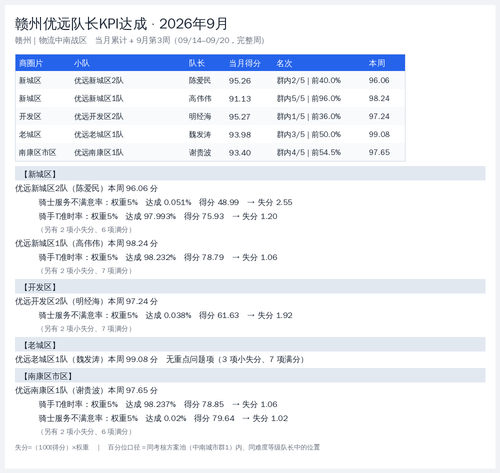Screen dimensions: 500x473
Task: Click detail line with 失分 1.02
Action: pyautogui.click(x=163, y=418)
